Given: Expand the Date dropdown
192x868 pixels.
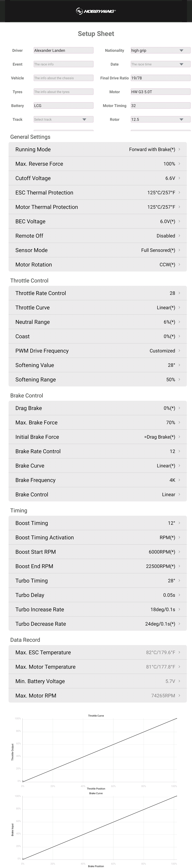Looking at the screenshot, I should click(181, 64).
